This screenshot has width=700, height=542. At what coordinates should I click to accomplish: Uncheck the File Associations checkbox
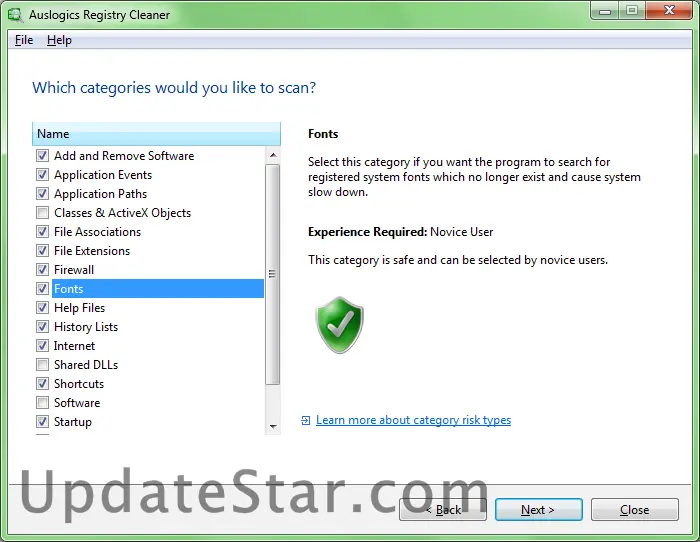click(42, 232)
